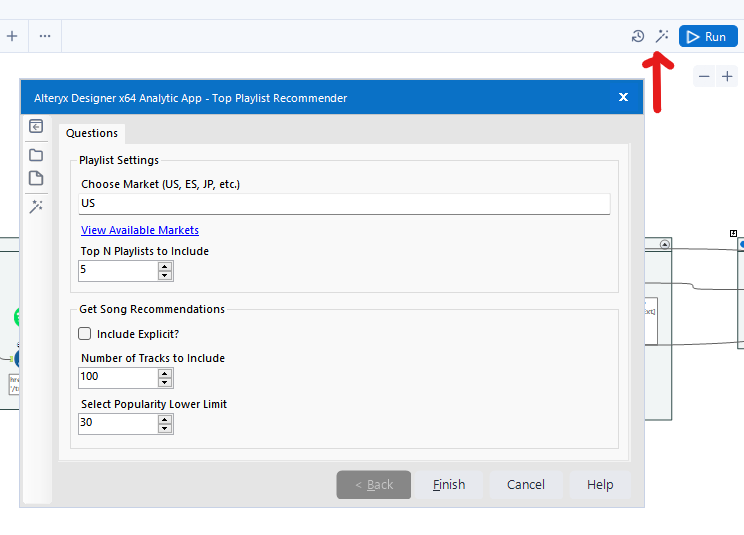Image resolution: width=744 pixels, height=535 pixels.
Task: Click the canvas zoom out minus icon
Action: (704, 76)
